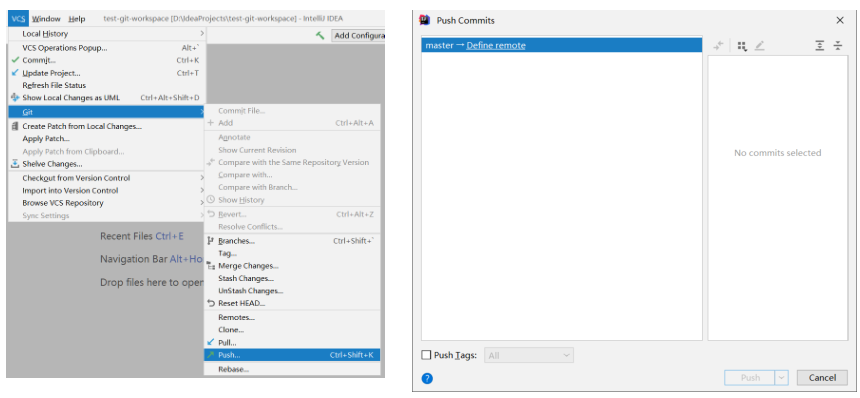
Task: Click the pencil edit icon in Push dialog
Action: 759,46
